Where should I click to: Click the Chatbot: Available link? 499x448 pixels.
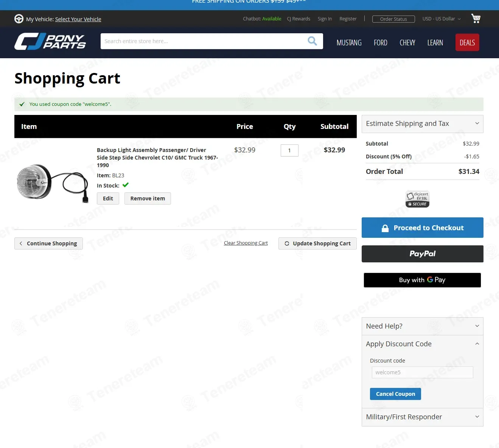click(x=262, y=19)
